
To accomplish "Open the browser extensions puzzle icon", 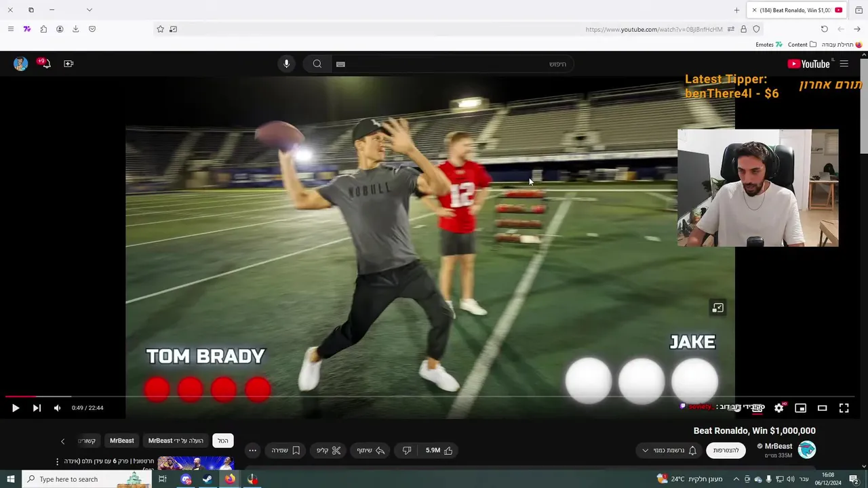I will coord(43,29).
